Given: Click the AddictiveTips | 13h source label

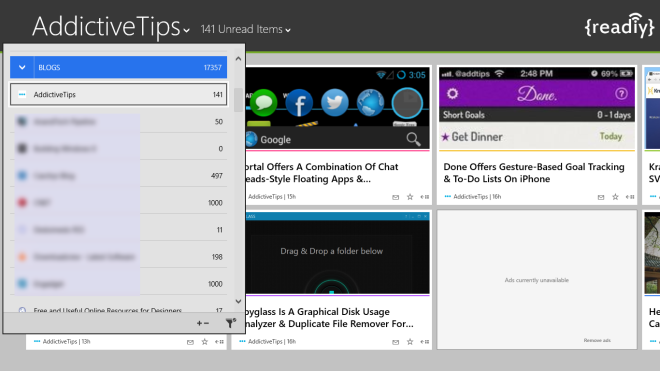Looking at the screenshot, I should coord(67,342).
